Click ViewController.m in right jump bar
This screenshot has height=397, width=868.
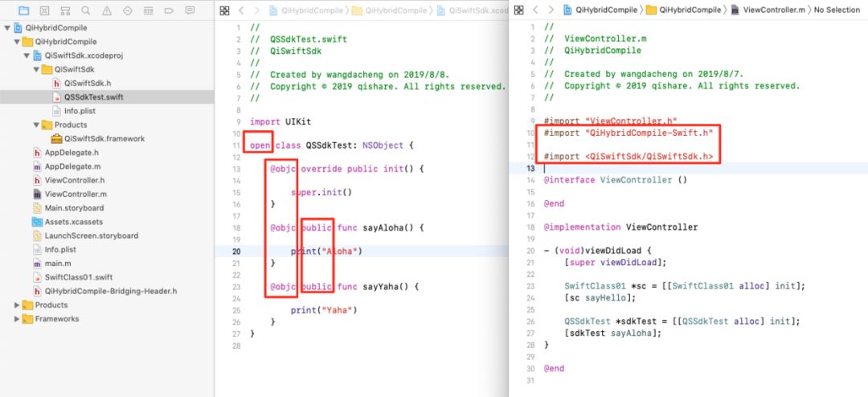pyautogui.click(x=768, y=10)
